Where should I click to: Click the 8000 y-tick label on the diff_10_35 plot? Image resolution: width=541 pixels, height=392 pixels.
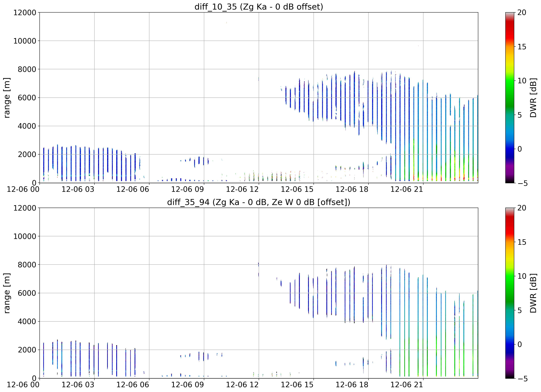pos(27,69)
